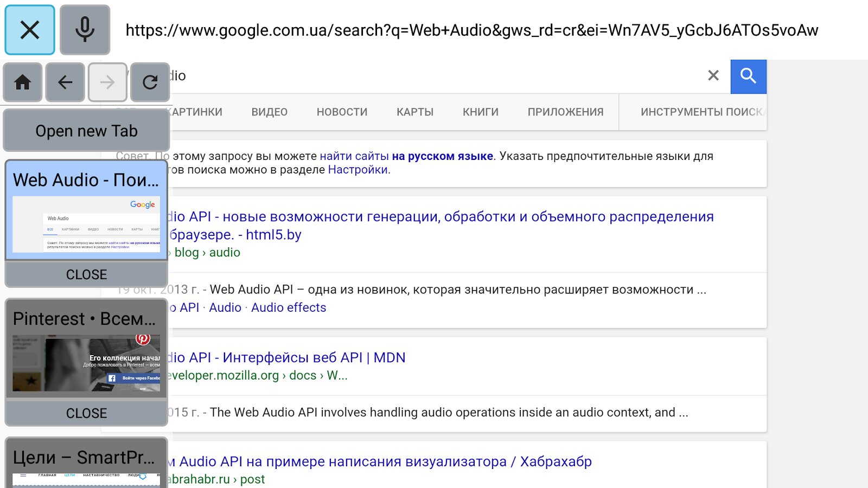Activate the microphone voice input
868x488 pixels.
[x=85, y=30]
